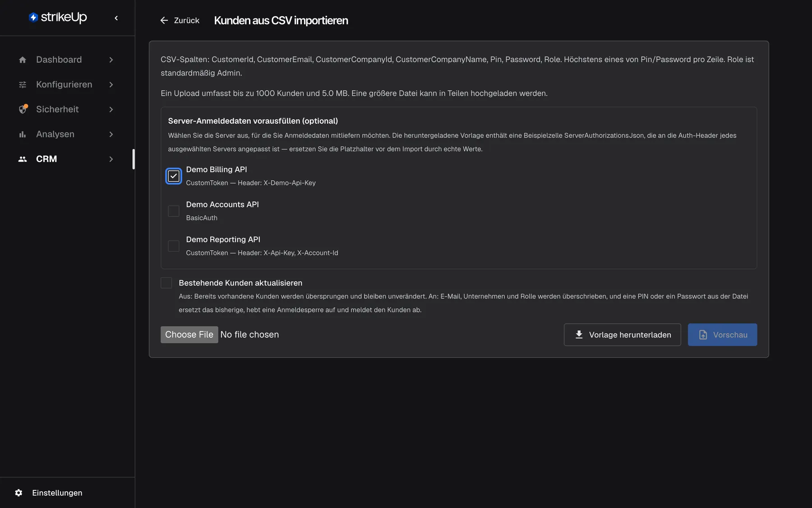Click the Demo Reporting API label

[223, 239]
